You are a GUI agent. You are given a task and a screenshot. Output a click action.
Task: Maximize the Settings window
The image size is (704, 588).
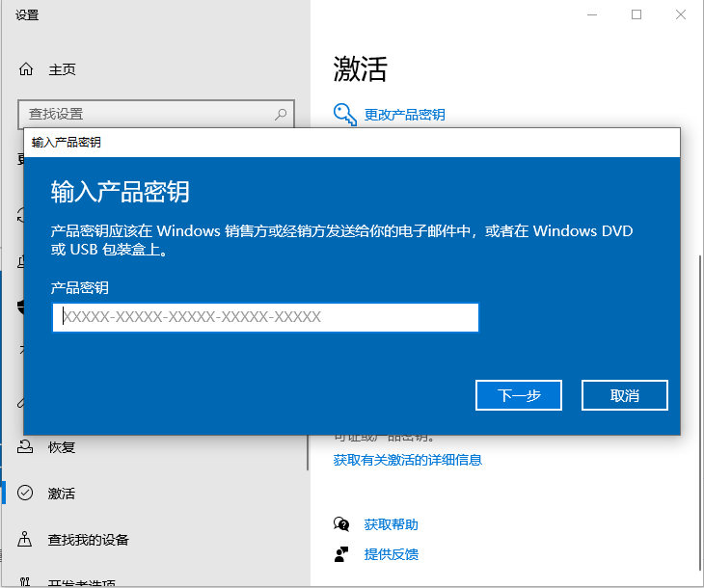tap(636, 14)
